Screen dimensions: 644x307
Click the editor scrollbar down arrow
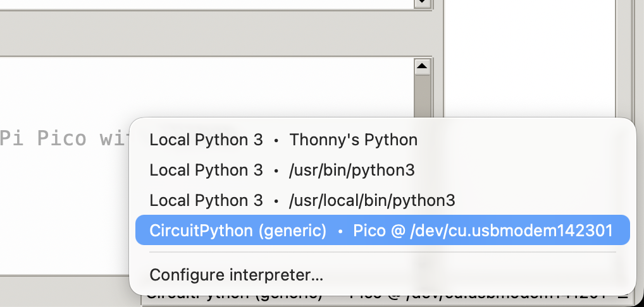click(x=421, y=4)
